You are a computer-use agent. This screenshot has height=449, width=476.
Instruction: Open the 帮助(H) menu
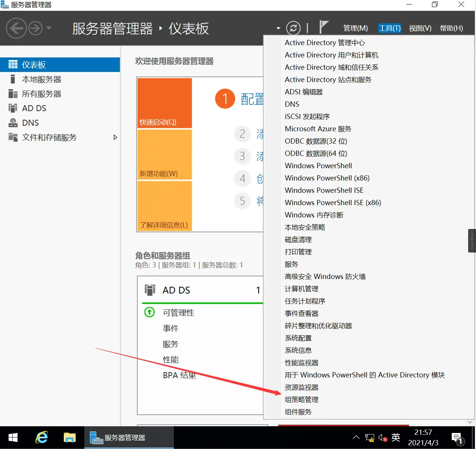(x=451, y=28)
